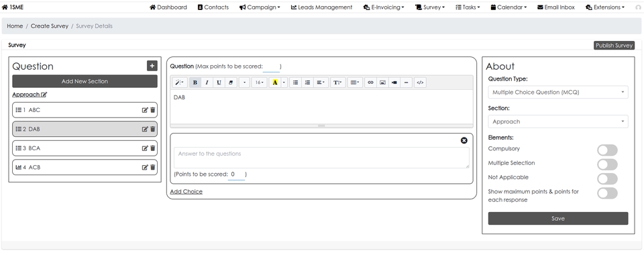Click the Publish Survey button
This screenshot has width=644, height=257.
point(614,46)
